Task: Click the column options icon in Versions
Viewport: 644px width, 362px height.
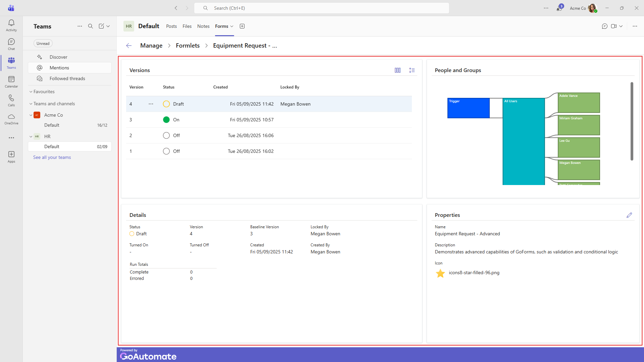Action: point(397,70)
